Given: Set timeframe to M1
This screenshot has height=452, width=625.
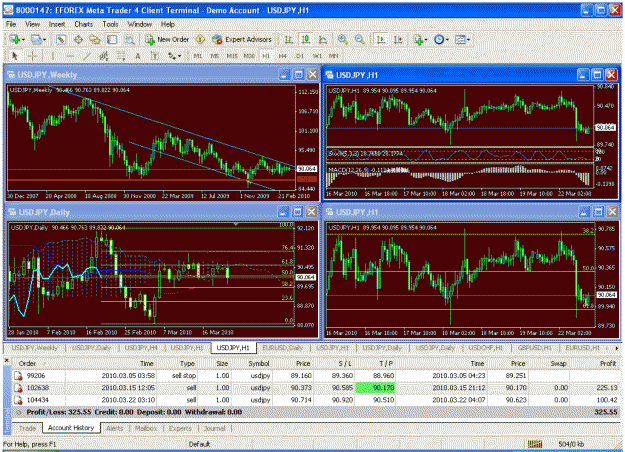Looking at the screenshot, I should (198, 56).
